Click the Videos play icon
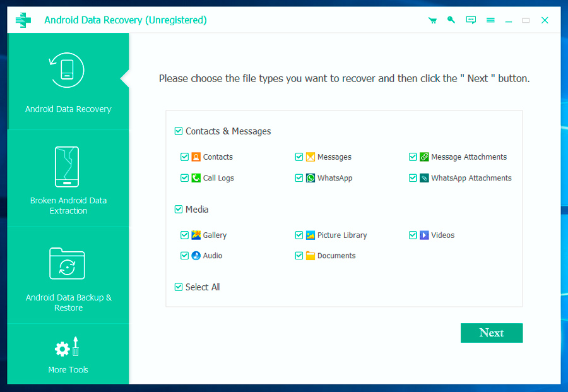This screenshot has height=392, width=568. [x=425, y=235]
